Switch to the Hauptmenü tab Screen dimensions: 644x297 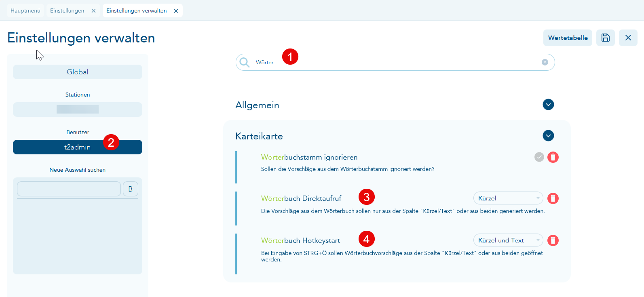click(x=25, y=11)
